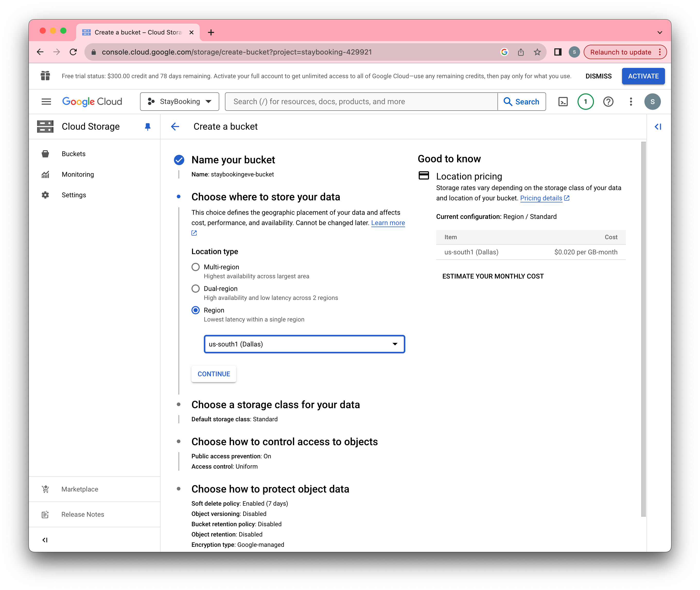Open the StayBooking project picker
Screen dimensions: 700x590
[x=179, y=101]
